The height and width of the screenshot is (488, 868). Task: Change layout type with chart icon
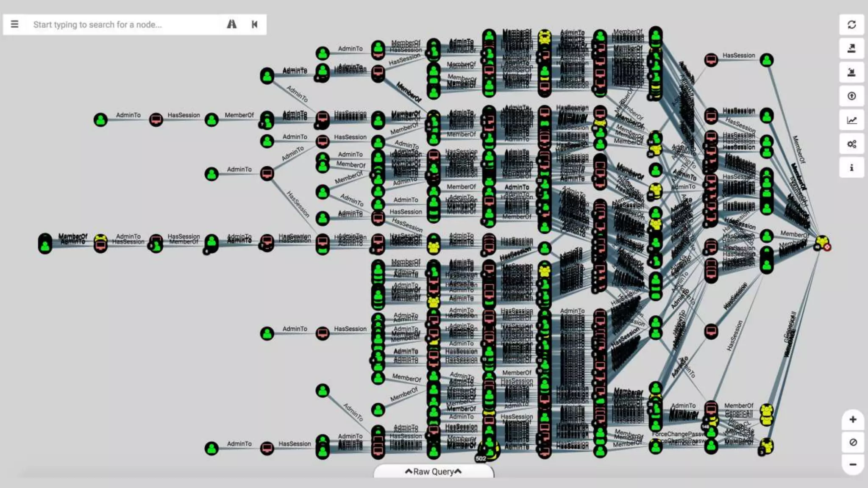[851, 120]
